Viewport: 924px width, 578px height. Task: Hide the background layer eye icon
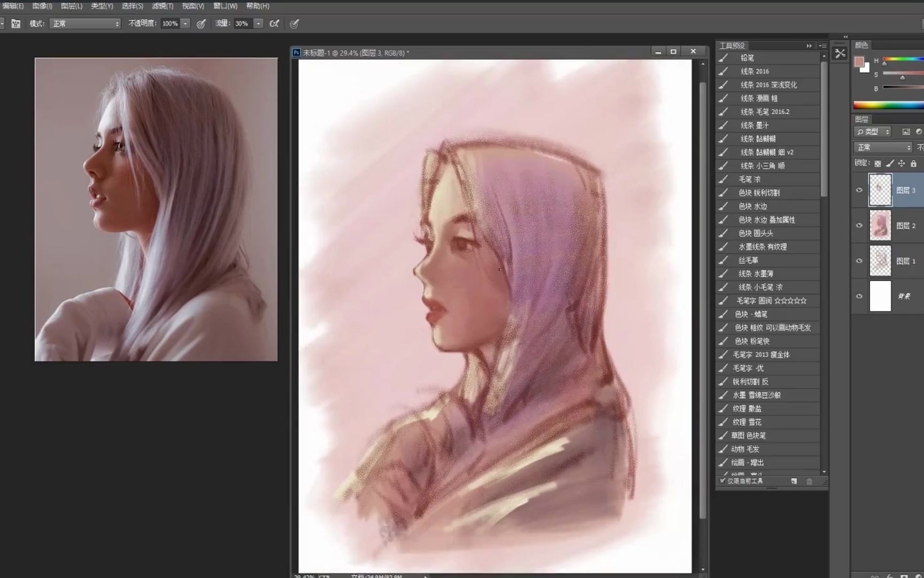tap(859, 296)
